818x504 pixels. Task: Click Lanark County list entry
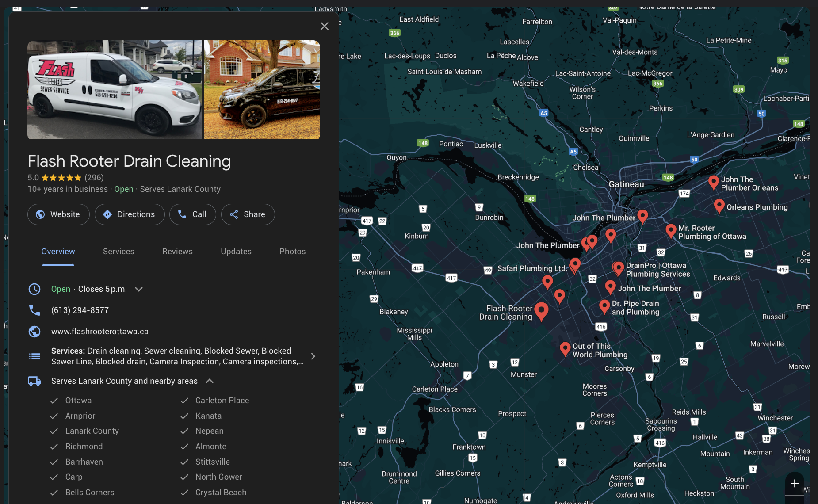pyautogui.click(x=92, y=431)
